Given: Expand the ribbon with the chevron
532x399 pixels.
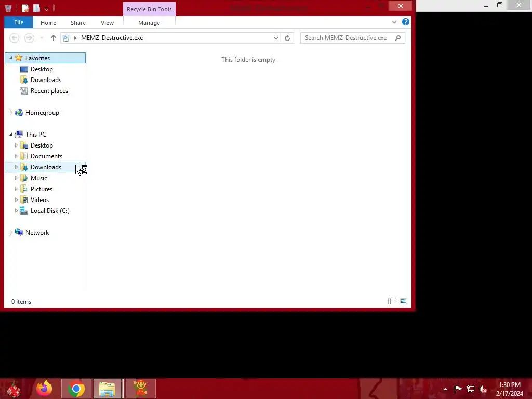Looking at the screenshot, I should pos(394,22).
